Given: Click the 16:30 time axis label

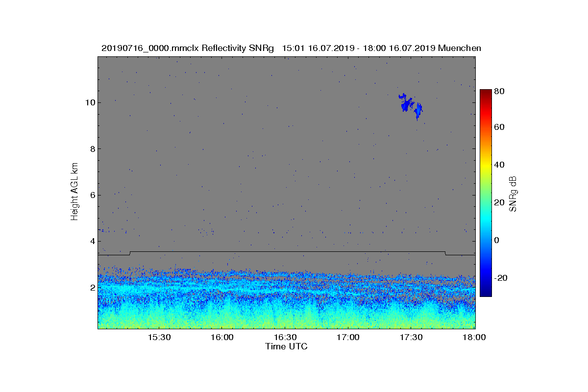Looking at the screenshot, I should tap(285, 338).
